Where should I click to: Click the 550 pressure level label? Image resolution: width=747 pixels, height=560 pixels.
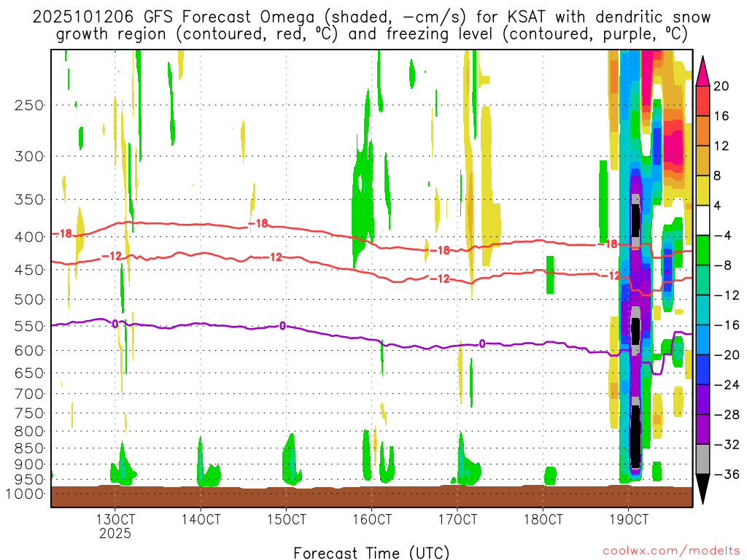coord(28,326)
